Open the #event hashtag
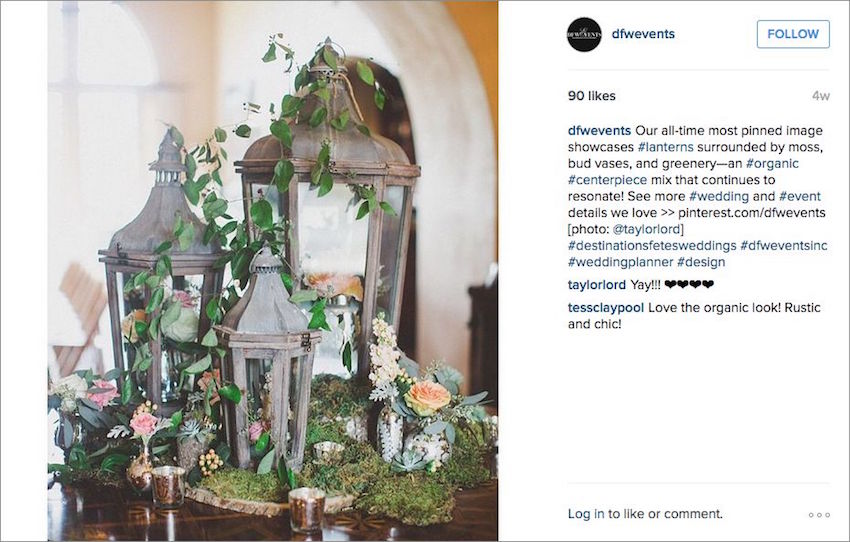The image size is (850, 542). (x=800, y=196)
